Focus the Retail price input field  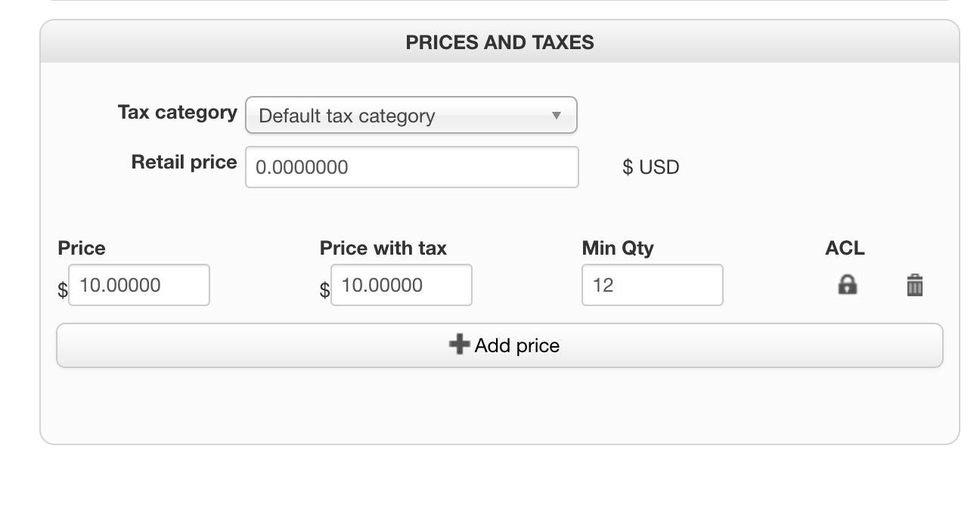411,167
